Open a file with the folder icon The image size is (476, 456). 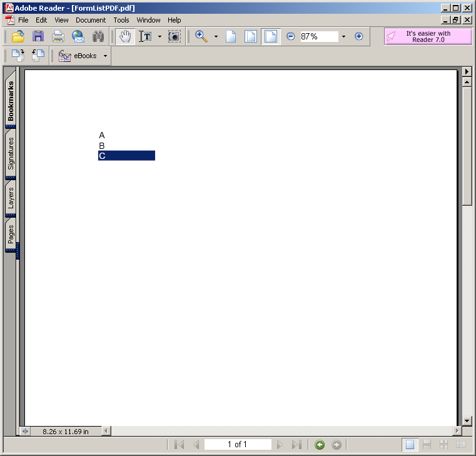pyautogui.click(x=18, y=36)
